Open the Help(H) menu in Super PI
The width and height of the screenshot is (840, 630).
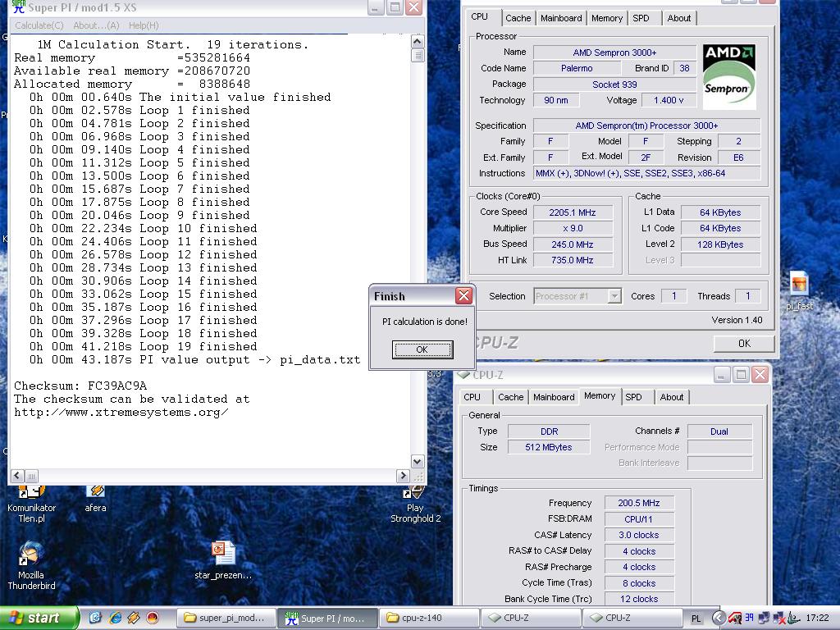click(144, 25)
